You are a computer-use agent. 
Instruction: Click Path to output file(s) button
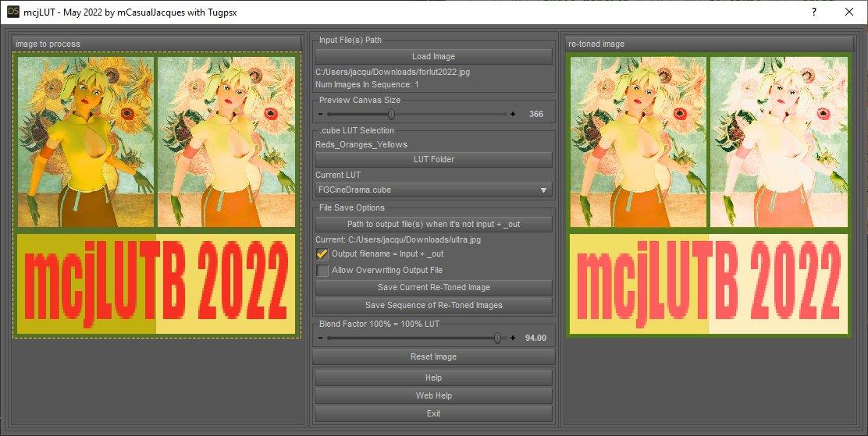433,224
